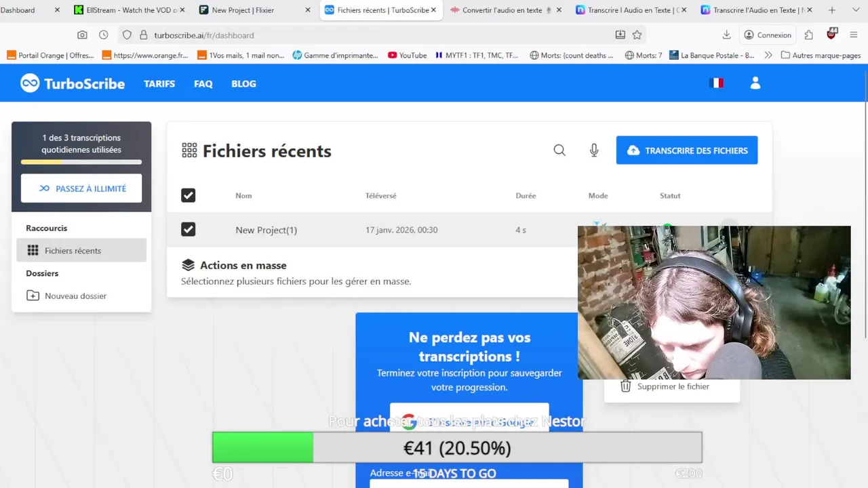Viewport: 868px width, 488px height.
Task: Search files with the magnifier icon
Action: [x=559, y=150]
